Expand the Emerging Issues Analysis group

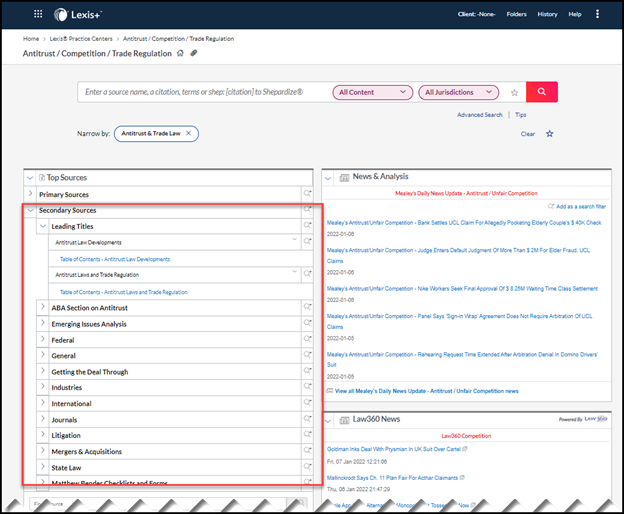[x=43, y=323]
